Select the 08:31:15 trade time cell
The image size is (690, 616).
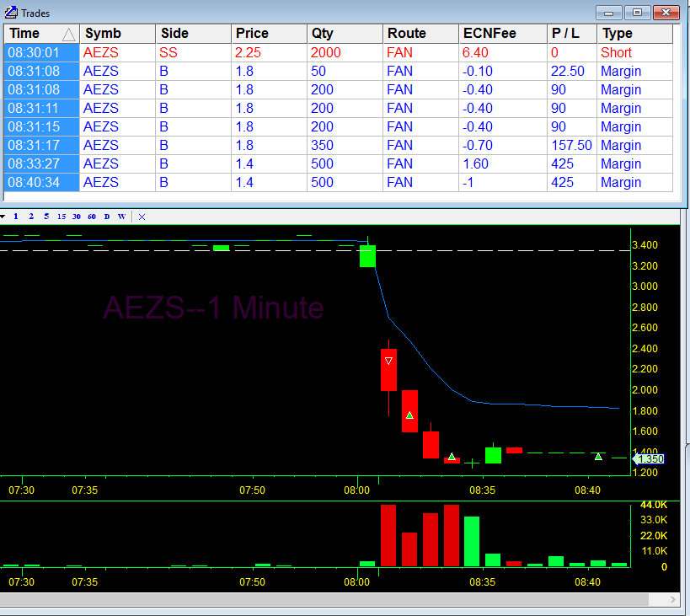coord(42,126)
